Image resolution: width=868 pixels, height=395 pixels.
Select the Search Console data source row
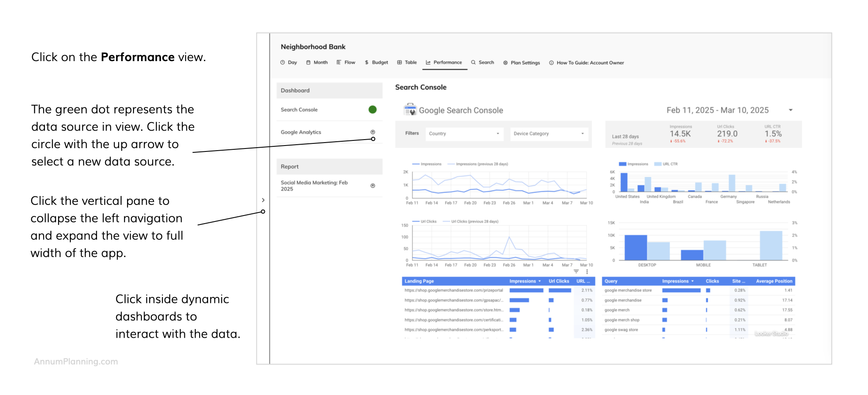[329, 109]
